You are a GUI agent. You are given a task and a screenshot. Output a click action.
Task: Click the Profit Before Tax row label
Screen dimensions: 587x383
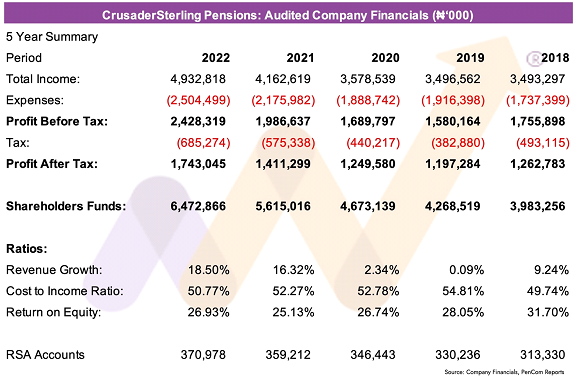click(57, 121)
